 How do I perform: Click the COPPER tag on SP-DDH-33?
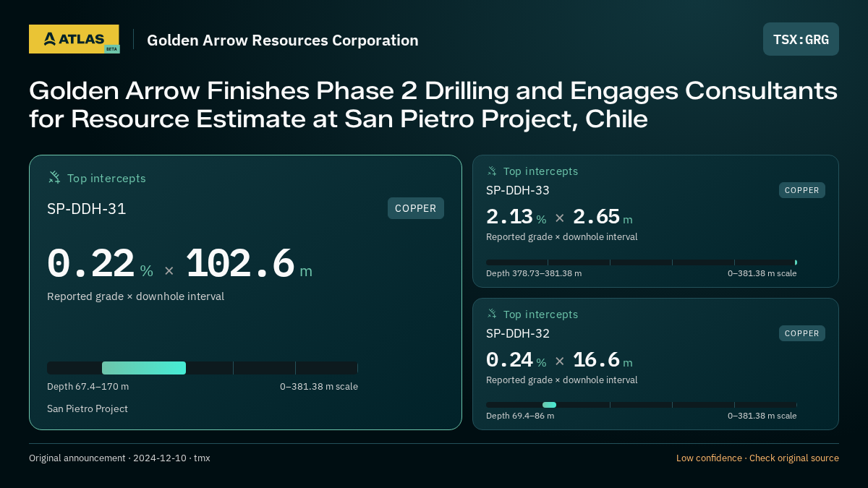802,190
